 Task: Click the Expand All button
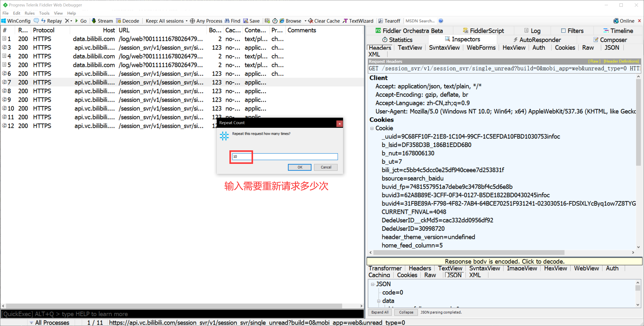380,312
